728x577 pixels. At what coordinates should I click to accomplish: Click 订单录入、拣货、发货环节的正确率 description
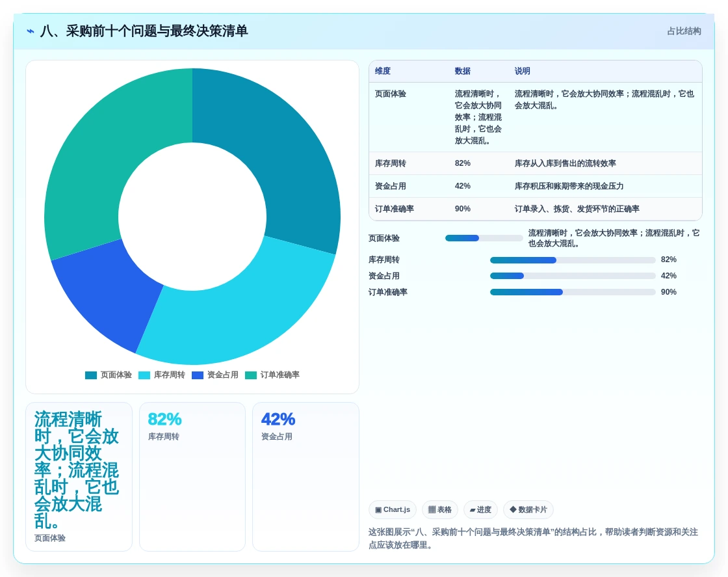(x=577, y=209)
